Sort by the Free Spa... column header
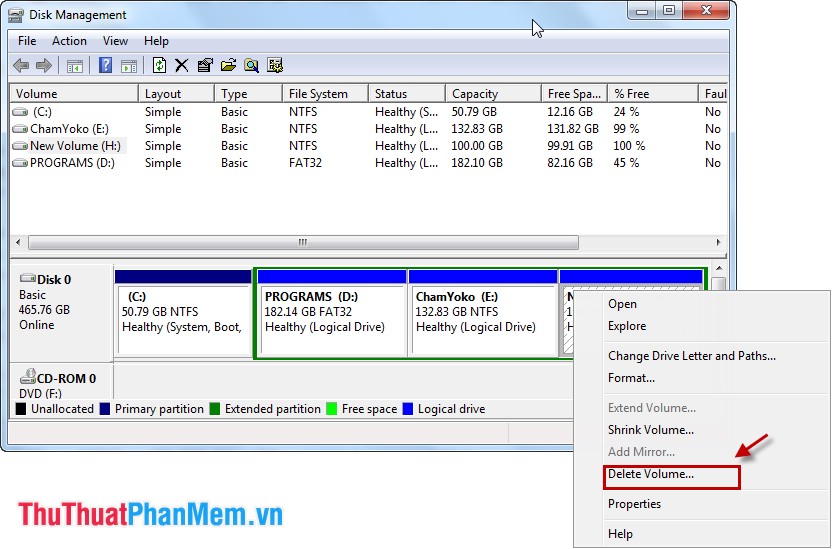 pos(575,94)
